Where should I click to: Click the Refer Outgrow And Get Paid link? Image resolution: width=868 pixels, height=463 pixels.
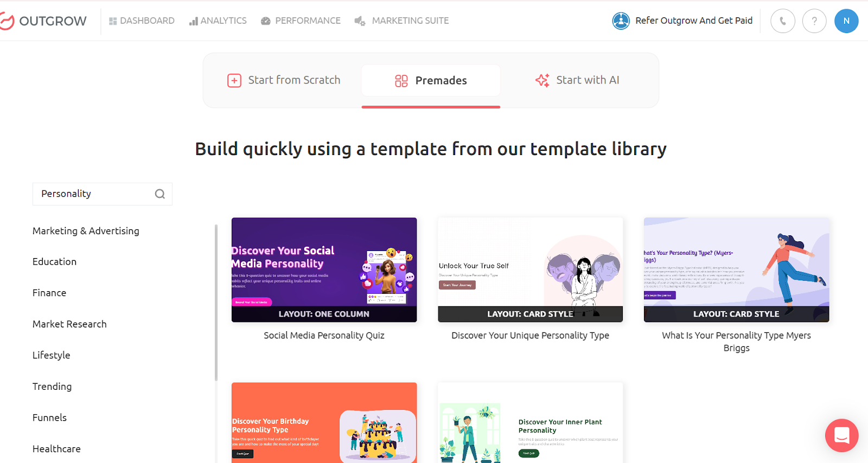pyautogui.click(x=693, y=21)
